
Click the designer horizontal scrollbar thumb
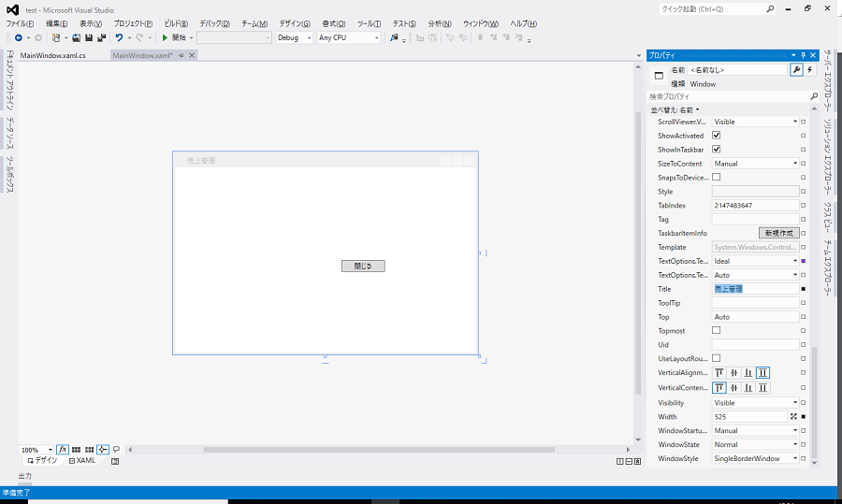[x=379, y=450]
